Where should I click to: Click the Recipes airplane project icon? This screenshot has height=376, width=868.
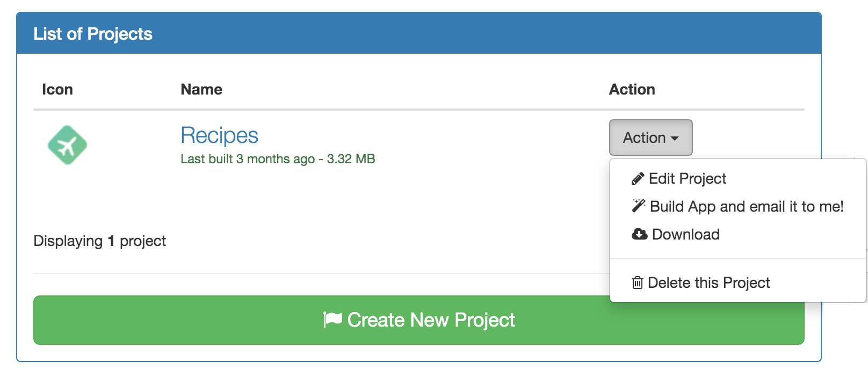click(67, 145)
